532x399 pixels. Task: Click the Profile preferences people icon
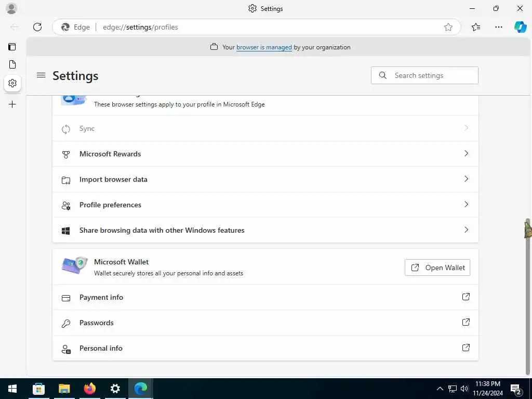66,205
